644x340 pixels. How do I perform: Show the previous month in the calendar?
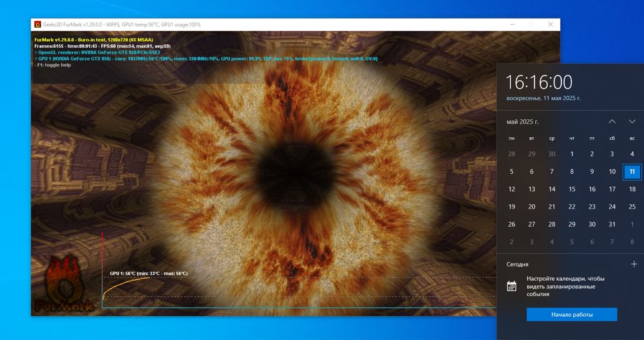612,122
